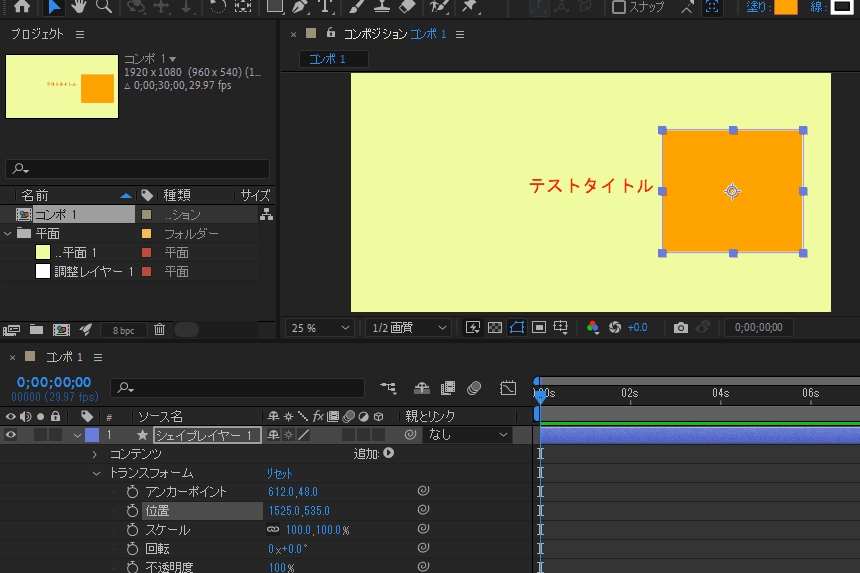Click the 8 bpc color depth button
Image resolution: width=860 pixels, height=573 pixels.
pos(123,330)
